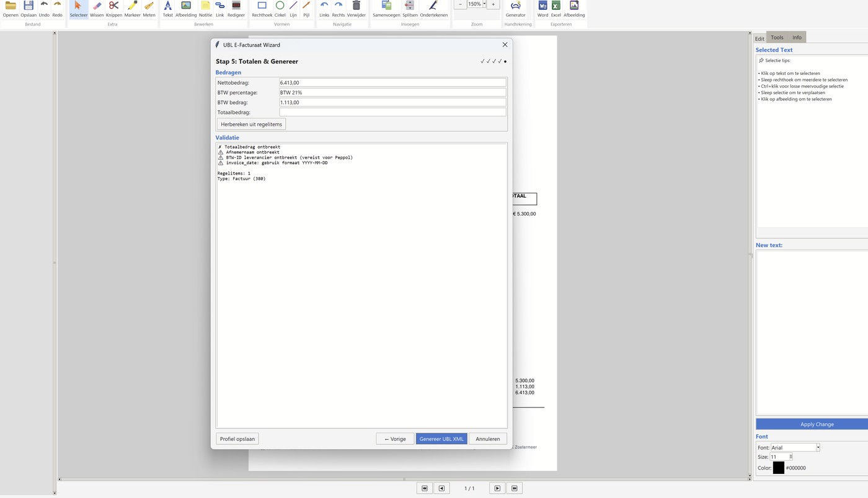Screen dimensions: 868x498
Task: Open the Meten measuring tool
Action: pos(148,9)
